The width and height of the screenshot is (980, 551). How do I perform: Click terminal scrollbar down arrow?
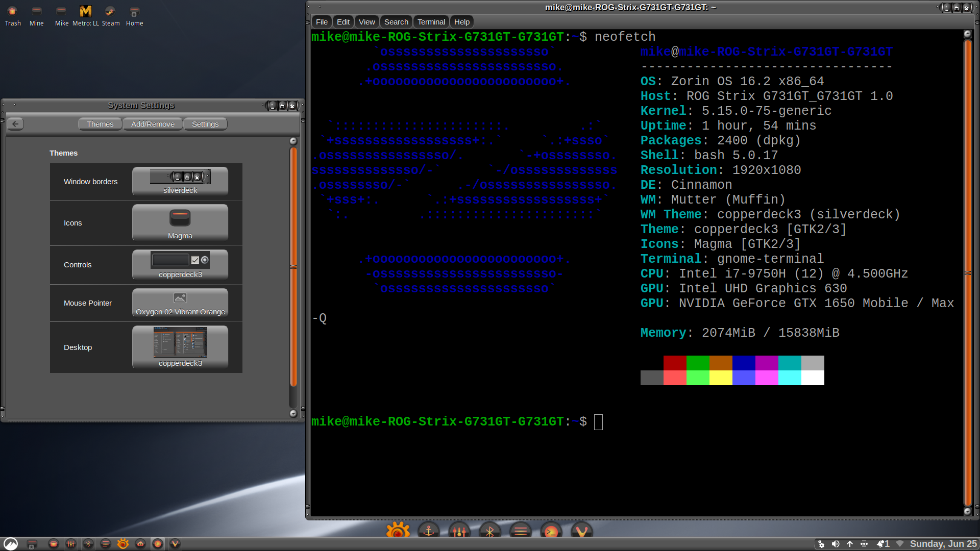967,511
